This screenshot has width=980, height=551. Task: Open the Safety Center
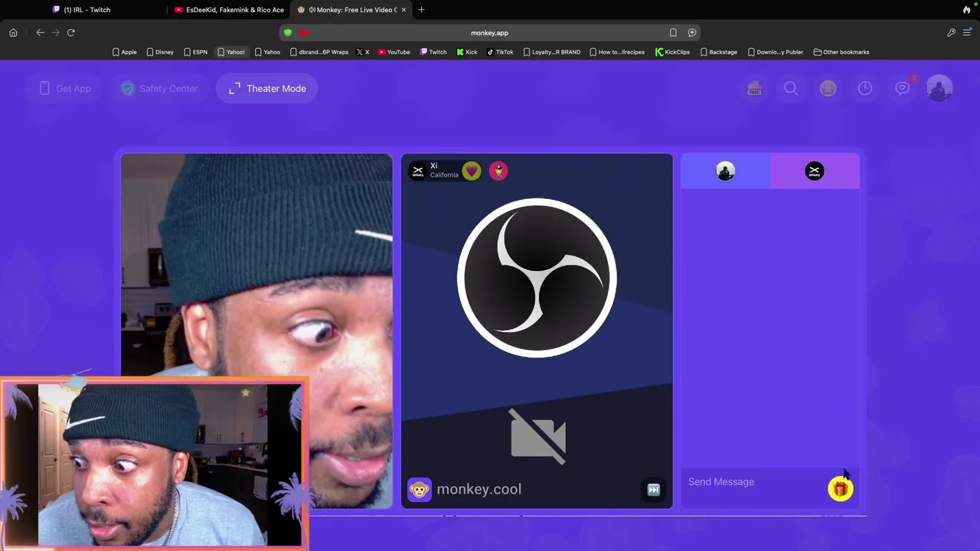pos(159,89)
